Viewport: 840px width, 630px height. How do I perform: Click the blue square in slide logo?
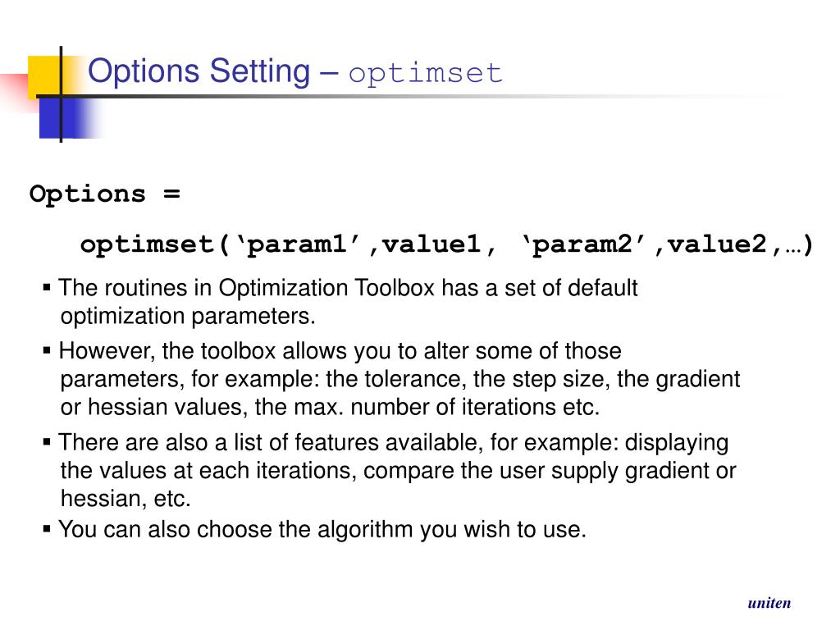coord(60,118)
